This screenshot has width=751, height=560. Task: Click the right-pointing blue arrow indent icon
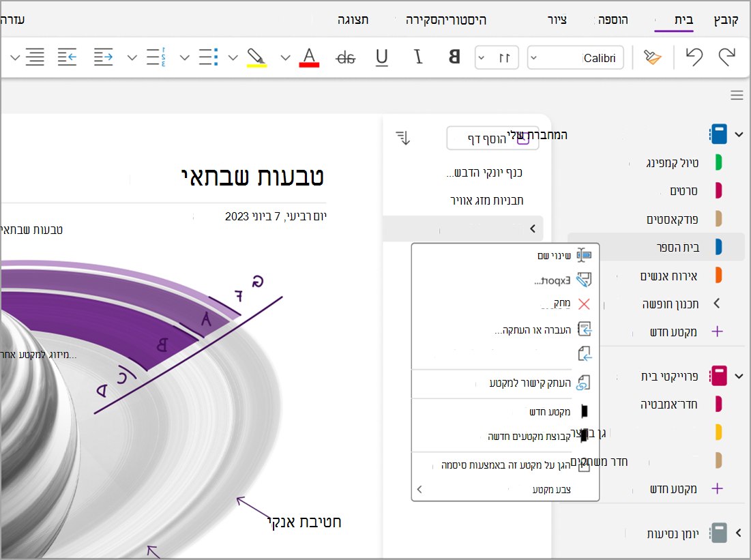(103, 57)
